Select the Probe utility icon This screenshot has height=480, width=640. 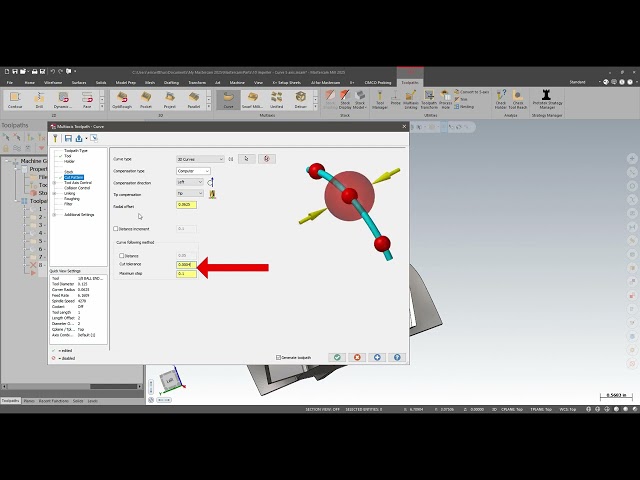tap(395, 99)
